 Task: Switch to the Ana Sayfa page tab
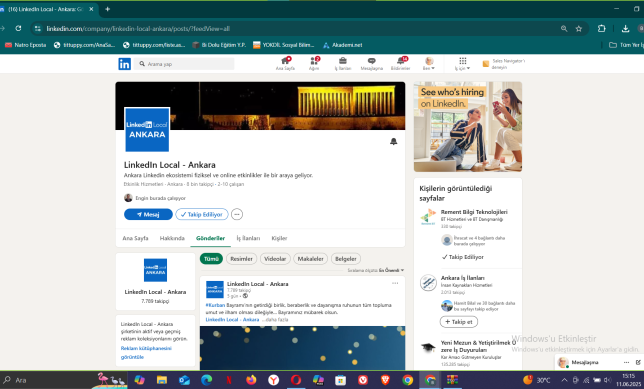tap(135, 238)
